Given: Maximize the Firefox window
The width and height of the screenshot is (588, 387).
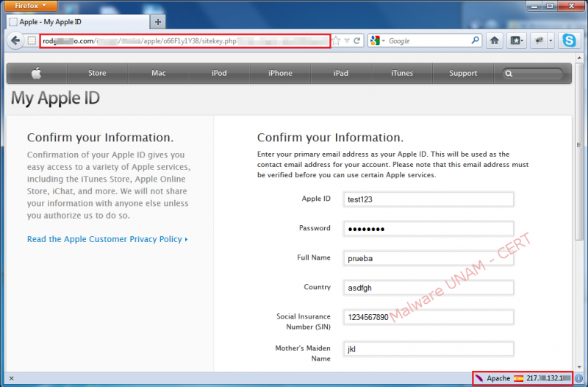Looking at the screenshot, I should click(x=550, y=6).
